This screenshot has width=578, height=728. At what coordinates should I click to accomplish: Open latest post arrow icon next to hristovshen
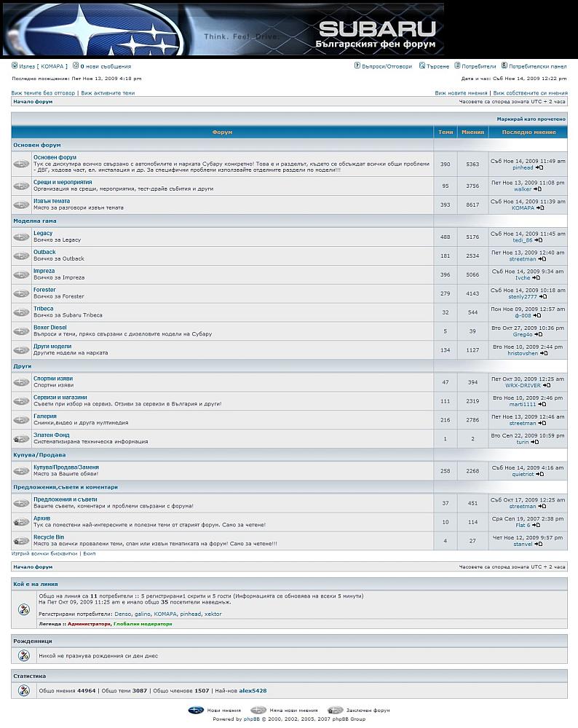[544, 353]
